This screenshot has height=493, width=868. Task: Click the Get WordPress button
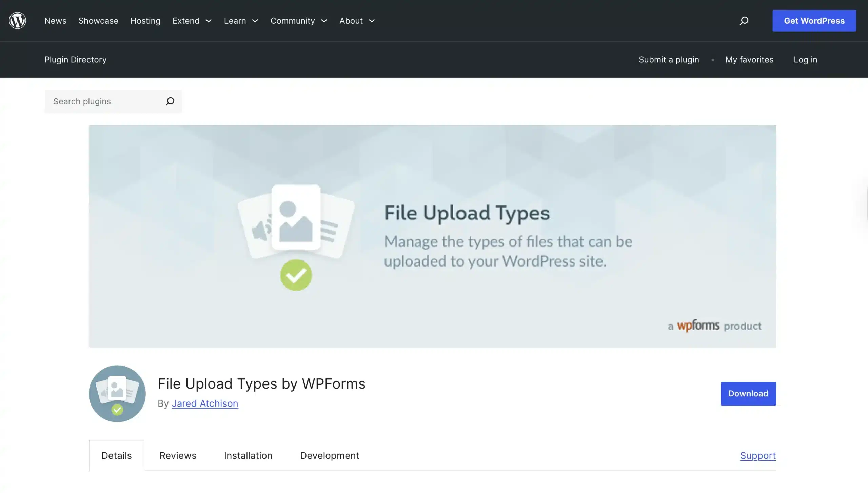(x=814, y=21)
